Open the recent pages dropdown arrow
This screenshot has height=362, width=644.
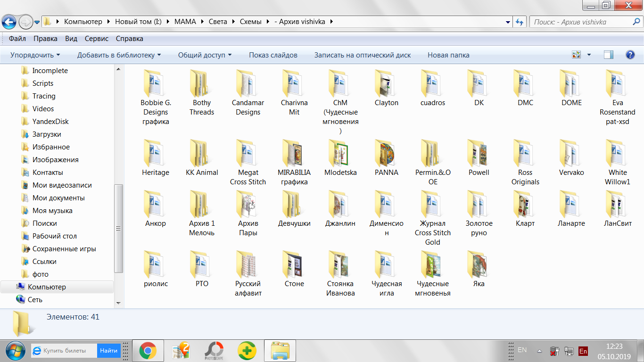click(37, 22)
